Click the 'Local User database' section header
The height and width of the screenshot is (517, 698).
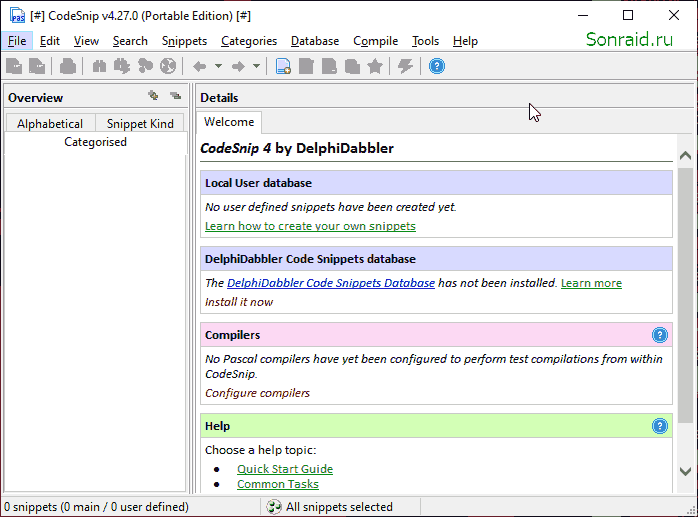tap(436, 183)
